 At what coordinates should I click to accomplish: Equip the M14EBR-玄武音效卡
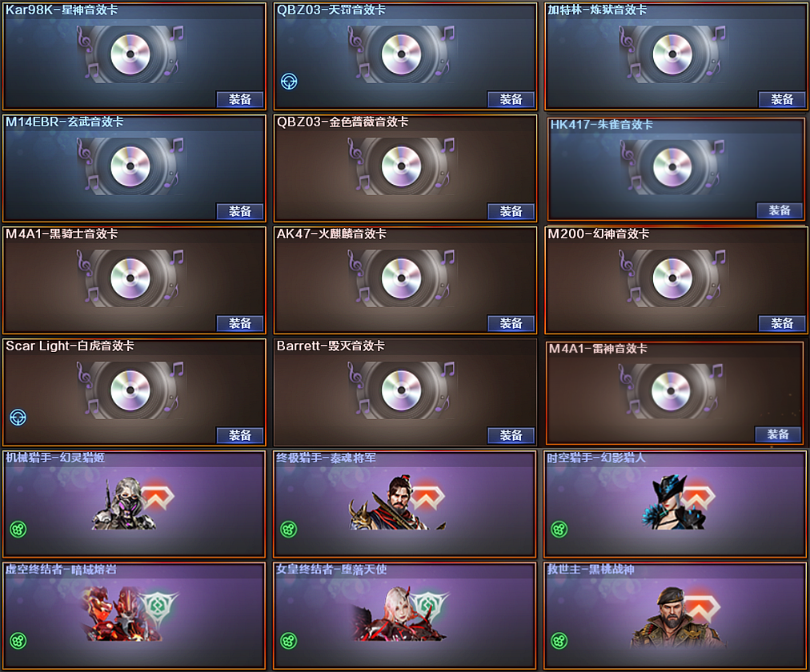point(239,211)
